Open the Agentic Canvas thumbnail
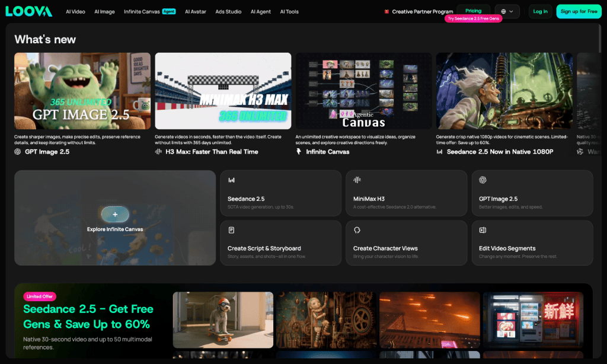Image resolution: width=607 pixels, height=364 pixels. pos(363,91)
